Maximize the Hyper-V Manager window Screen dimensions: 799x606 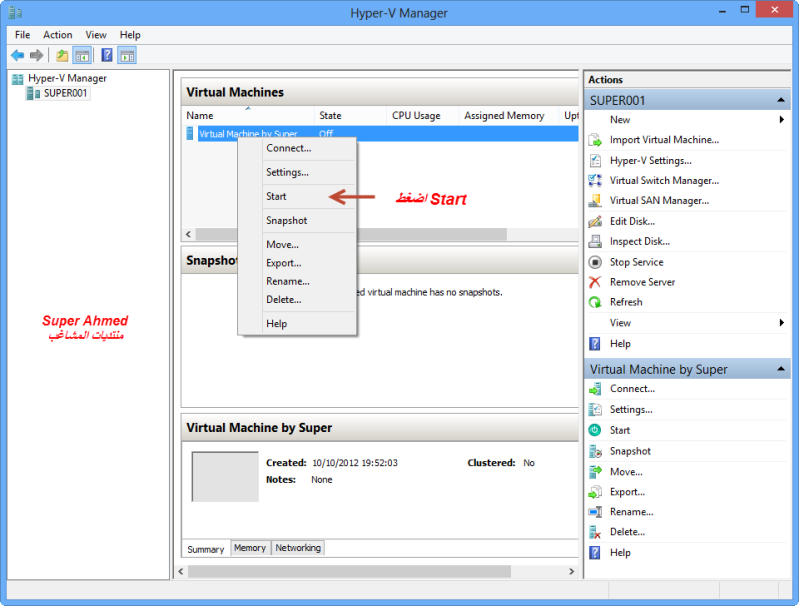tap(744, 10)
